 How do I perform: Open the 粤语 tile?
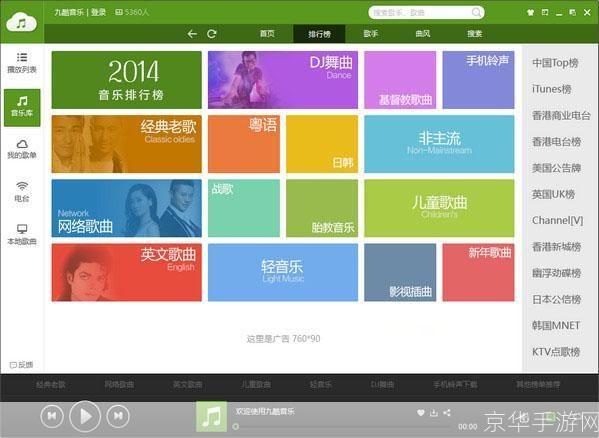[x=244, y=144]
